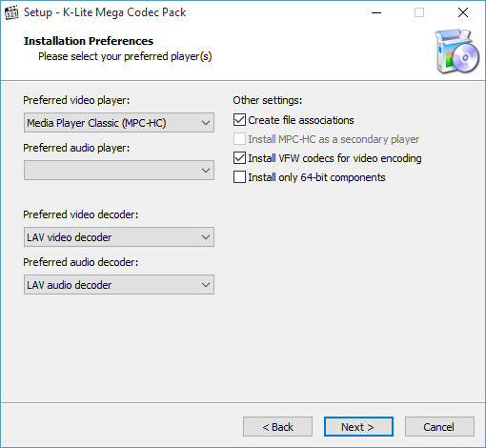Click the 'Preferred video player:' label
The height and width of the screenshot is (448, 486).
[76, 100]
